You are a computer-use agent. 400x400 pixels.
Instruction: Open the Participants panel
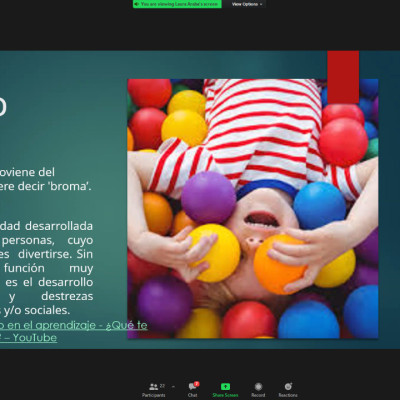coord(154,390)
